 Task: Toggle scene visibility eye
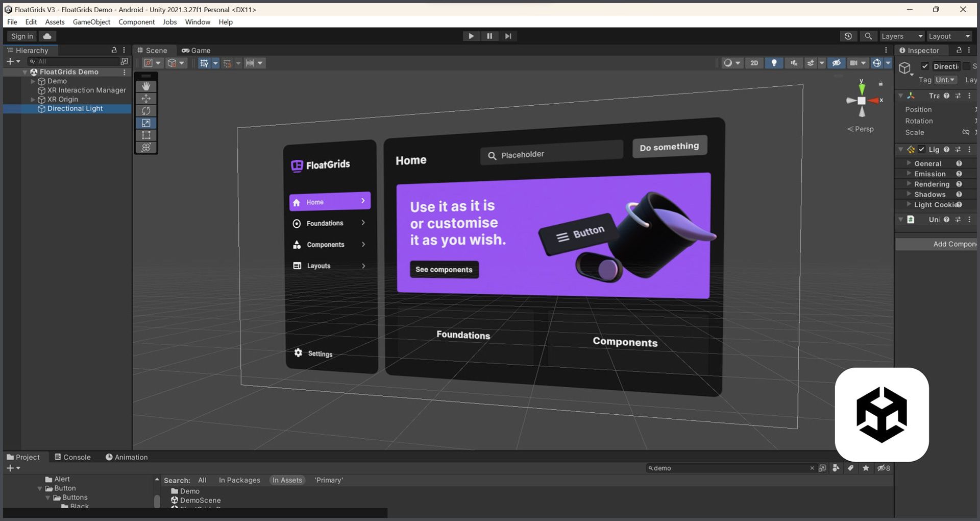pos(836,63)
